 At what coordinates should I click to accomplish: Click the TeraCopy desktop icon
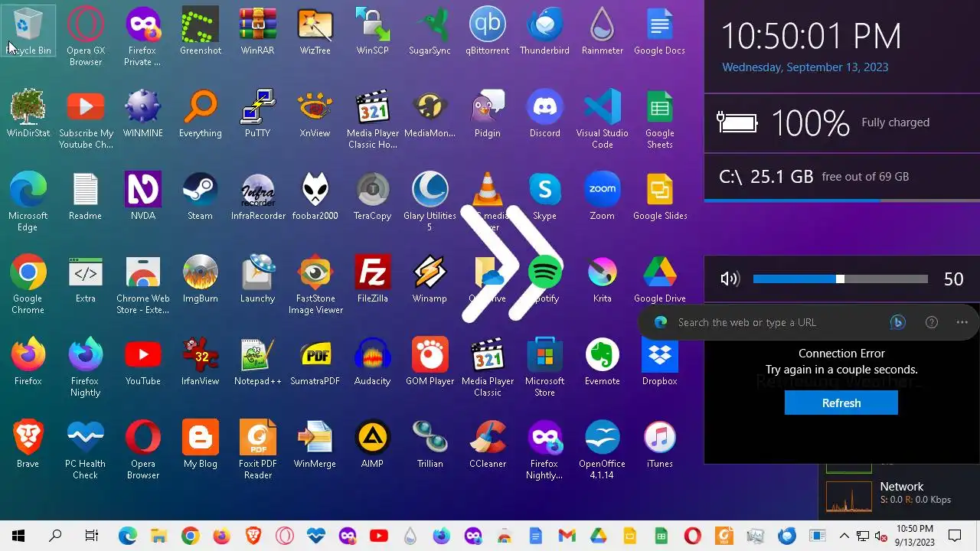click(373, 196)
